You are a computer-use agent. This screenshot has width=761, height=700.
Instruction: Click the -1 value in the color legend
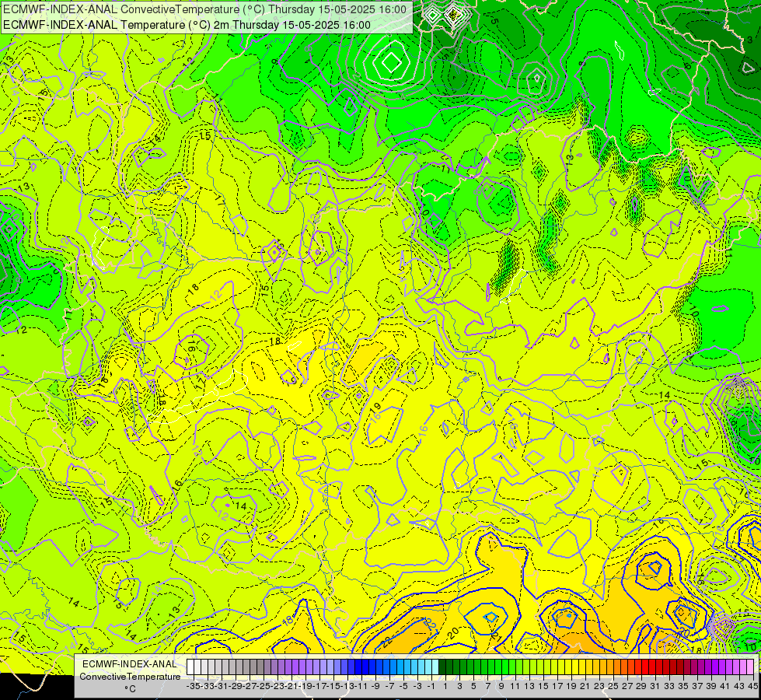click(x=431, y=686)
